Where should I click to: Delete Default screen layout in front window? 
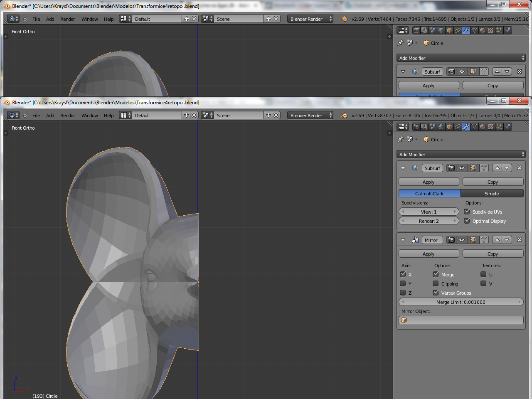click(x=194, y=115)
